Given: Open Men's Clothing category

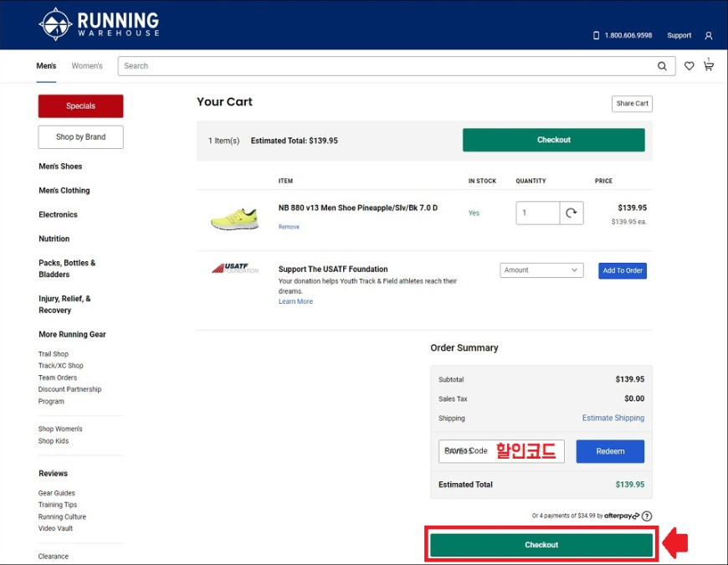Looking at the screenshot, I should click(64, 190).
